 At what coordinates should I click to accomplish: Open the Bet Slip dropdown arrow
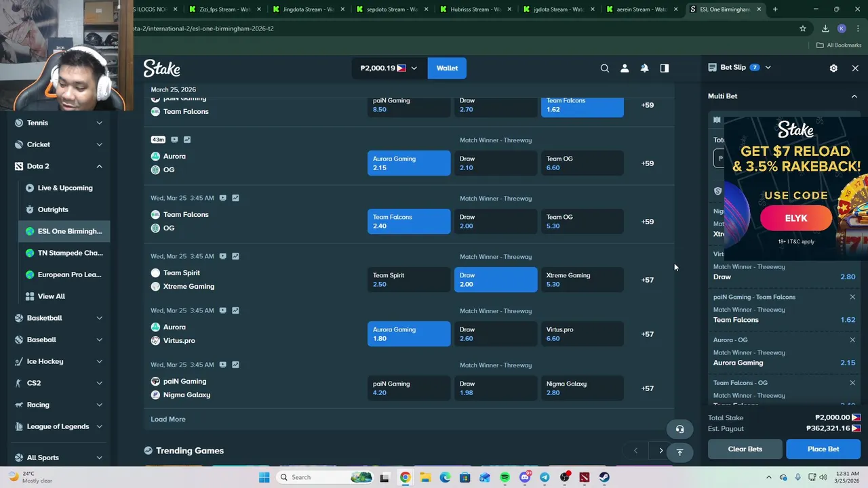[x=768, y=68]
